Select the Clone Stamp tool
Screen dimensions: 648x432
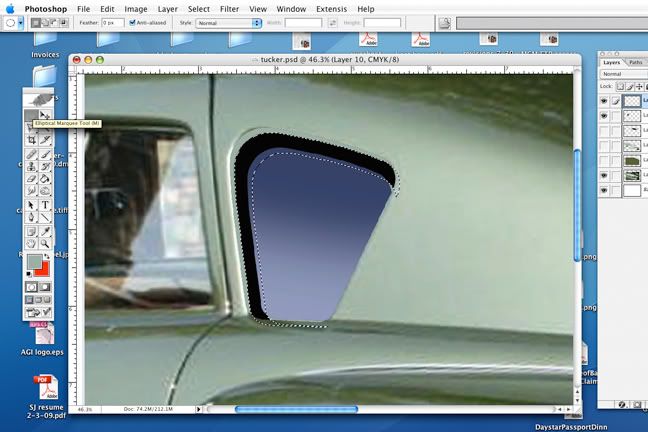point(31,167)
